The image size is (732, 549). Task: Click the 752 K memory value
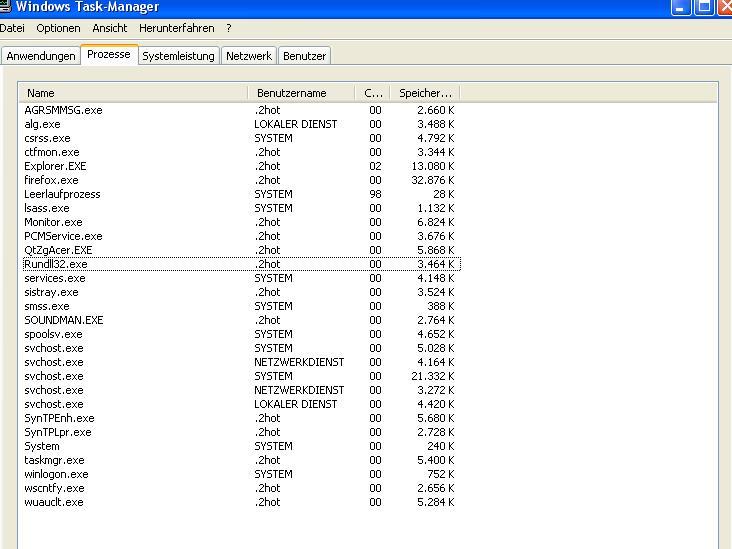point(440,474)
